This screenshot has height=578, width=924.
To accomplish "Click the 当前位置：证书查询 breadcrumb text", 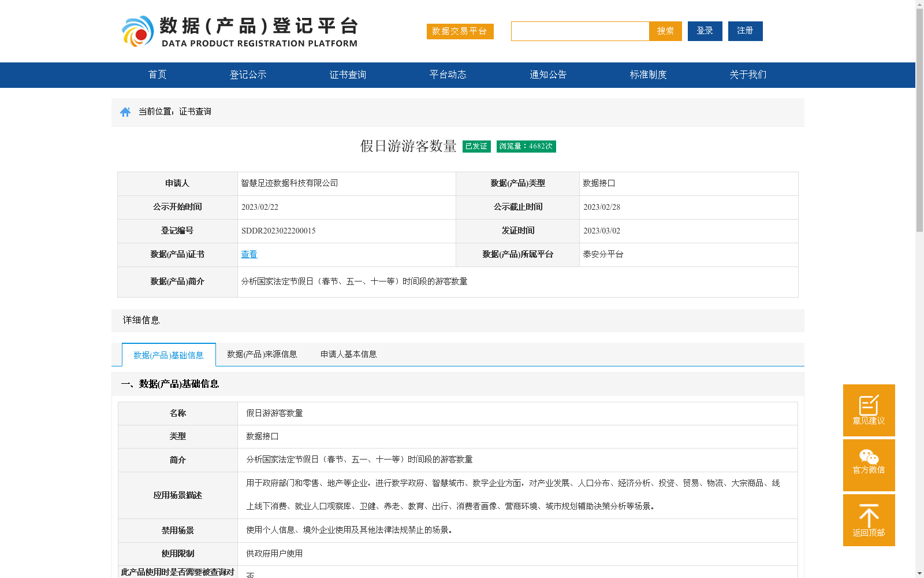I will coord(174,112).
